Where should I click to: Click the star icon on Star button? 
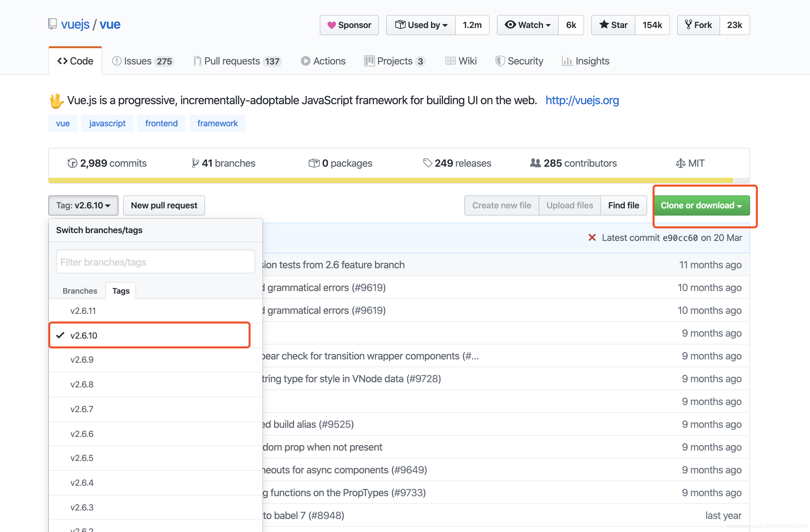click(x=604, y=24)
